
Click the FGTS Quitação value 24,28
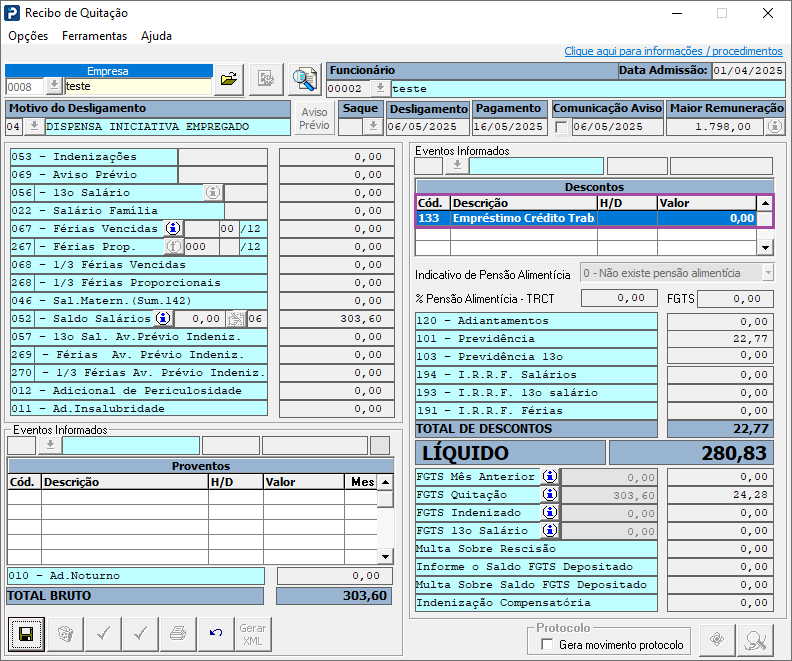(x=721, y=494)
